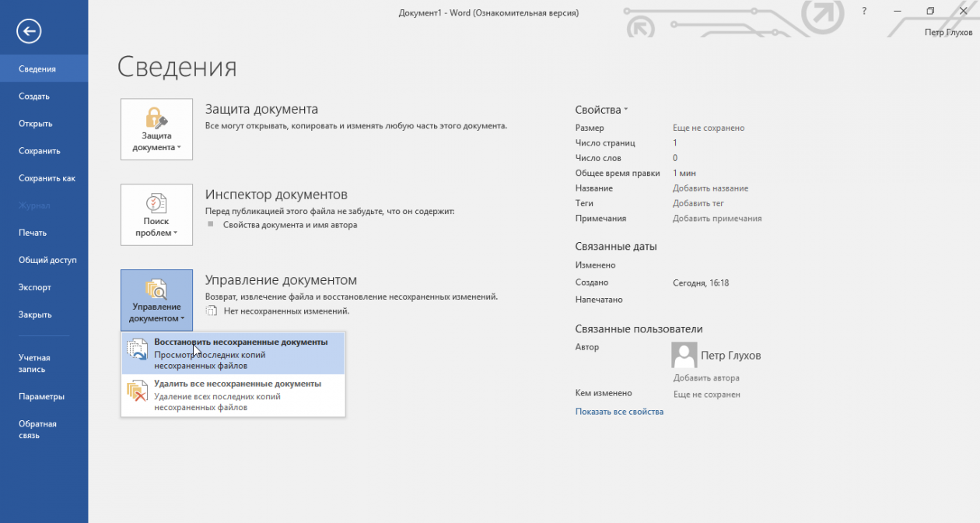Choose Удалить все несохраненные документы
The height and width of the screenshot is (523, 980).
(x=233, y=395)
